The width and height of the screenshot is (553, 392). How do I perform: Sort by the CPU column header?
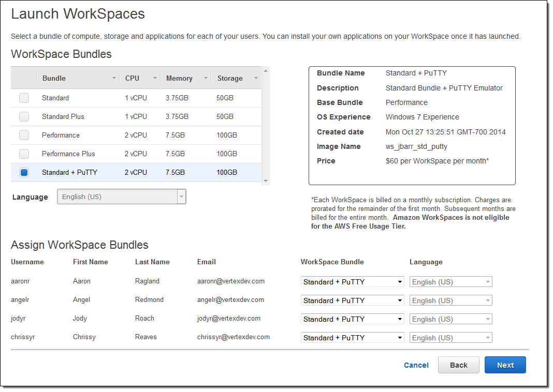tap(132, 78)
